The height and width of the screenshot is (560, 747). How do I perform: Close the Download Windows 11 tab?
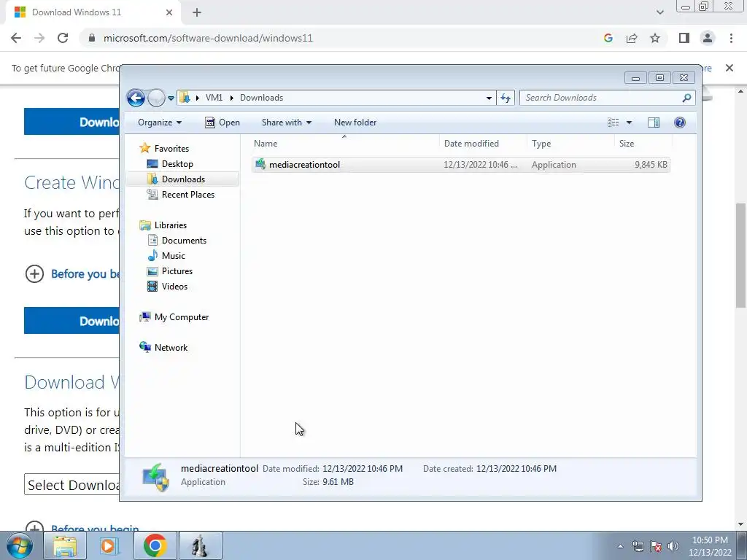coord(169,12)
